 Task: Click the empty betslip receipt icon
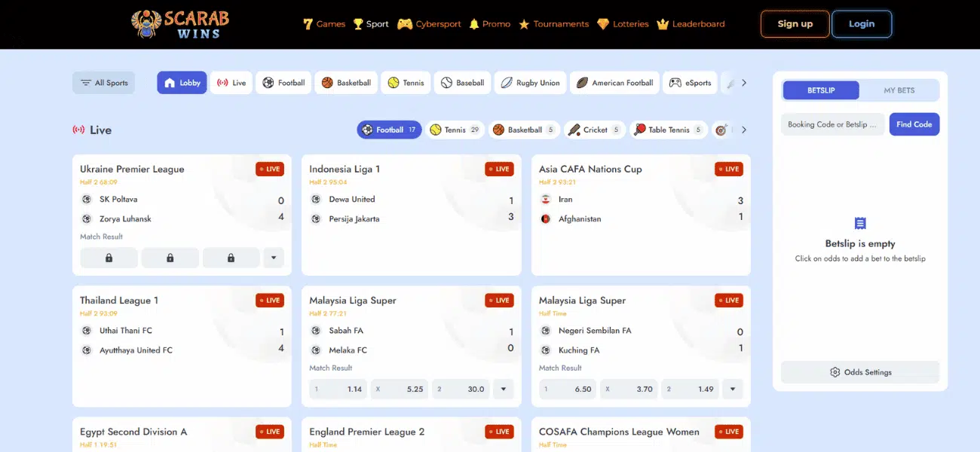point(860,223)
